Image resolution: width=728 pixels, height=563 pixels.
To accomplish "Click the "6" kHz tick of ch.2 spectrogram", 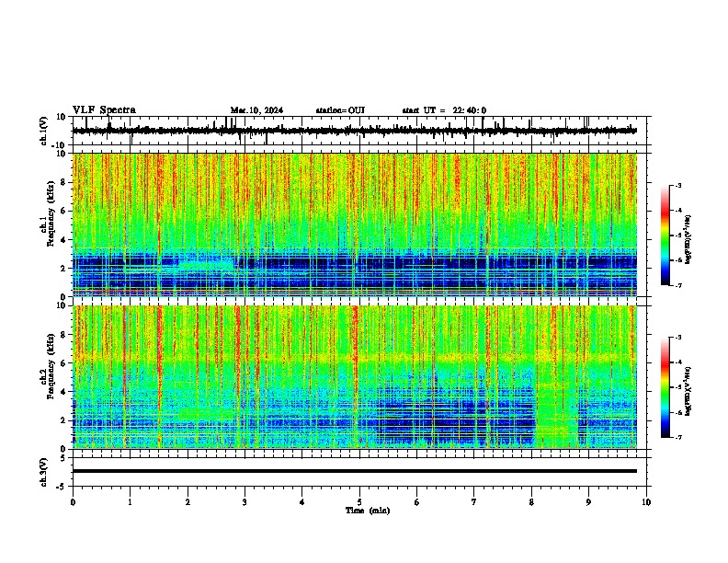I will [x=63, y=362].
